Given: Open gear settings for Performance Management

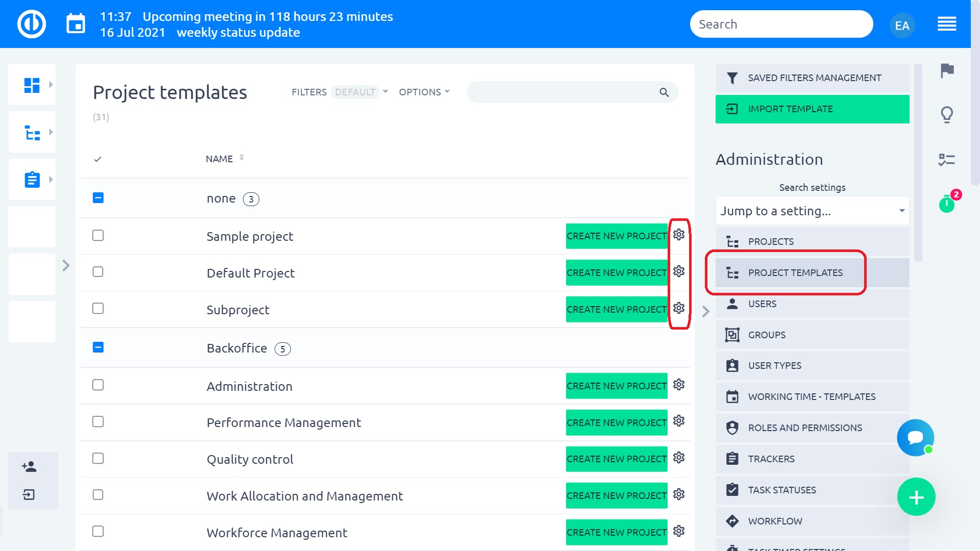Looking at the screenshot, I should click(x=679, y=421).
